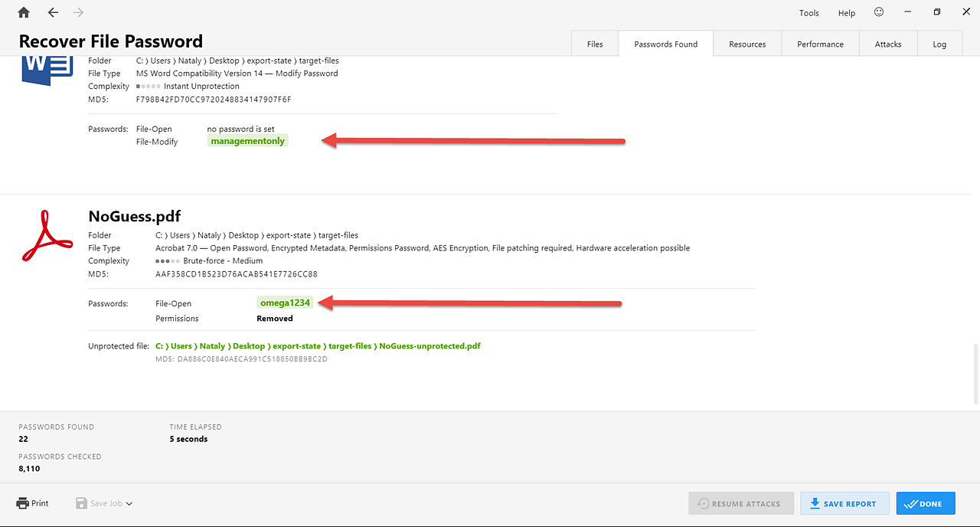Screen dimensions: 980x527
Task: Open the Tools menu
Action: click(808, 13)
